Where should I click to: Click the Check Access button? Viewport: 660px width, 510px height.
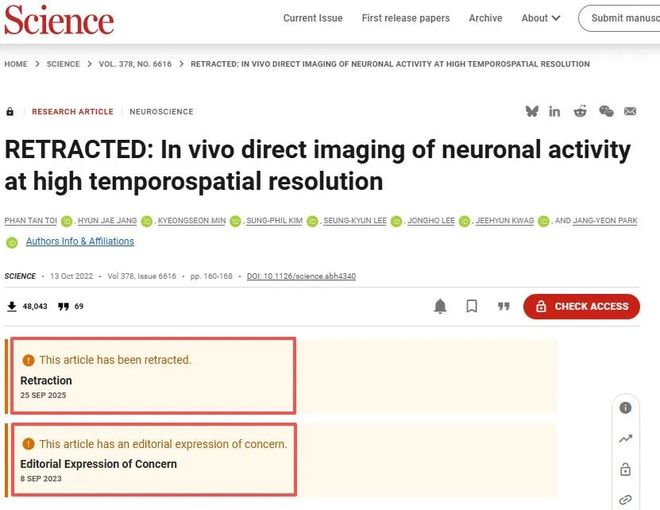click(x=581, y=306)
